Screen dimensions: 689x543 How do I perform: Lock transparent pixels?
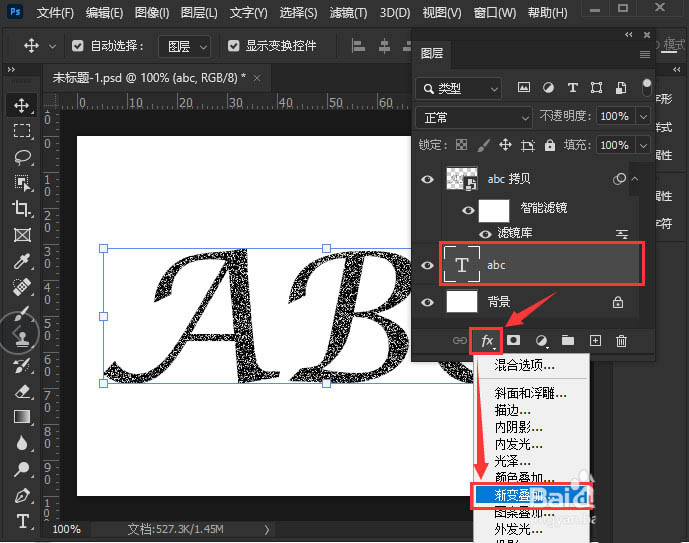click(461, 145)
